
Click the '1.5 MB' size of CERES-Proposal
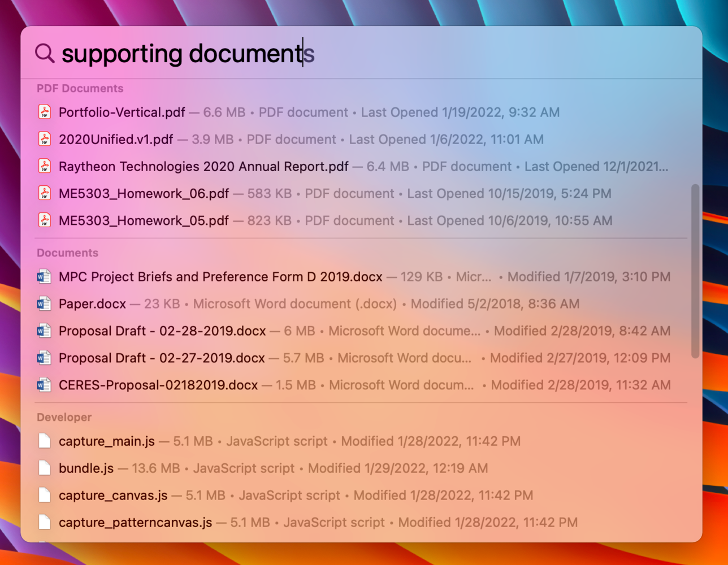[x=296, y=385]
